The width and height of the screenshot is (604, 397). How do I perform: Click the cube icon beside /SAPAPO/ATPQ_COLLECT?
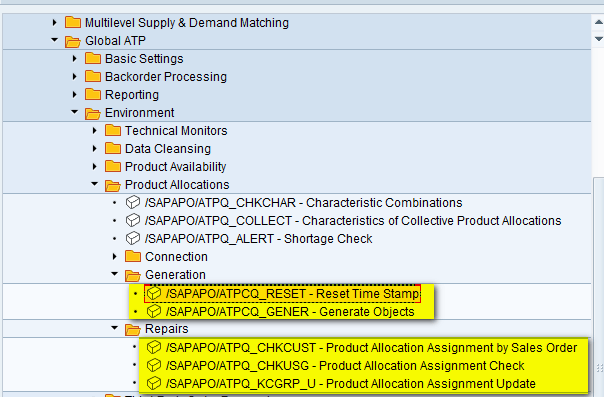[133, 221]
